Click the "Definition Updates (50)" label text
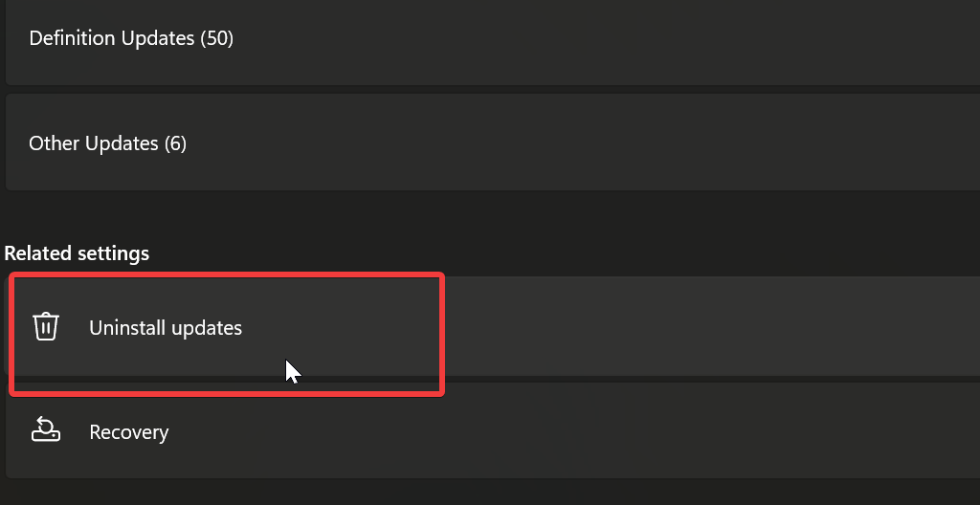 click(x=131, y=39)
